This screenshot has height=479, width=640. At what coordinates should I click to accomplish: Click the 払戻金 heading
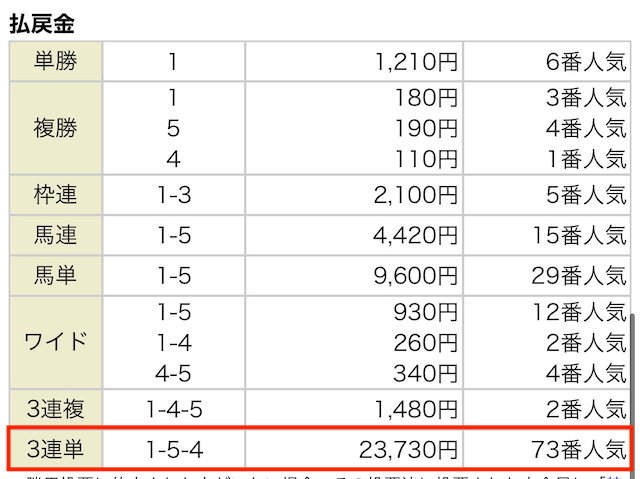(x=43, y=20)
